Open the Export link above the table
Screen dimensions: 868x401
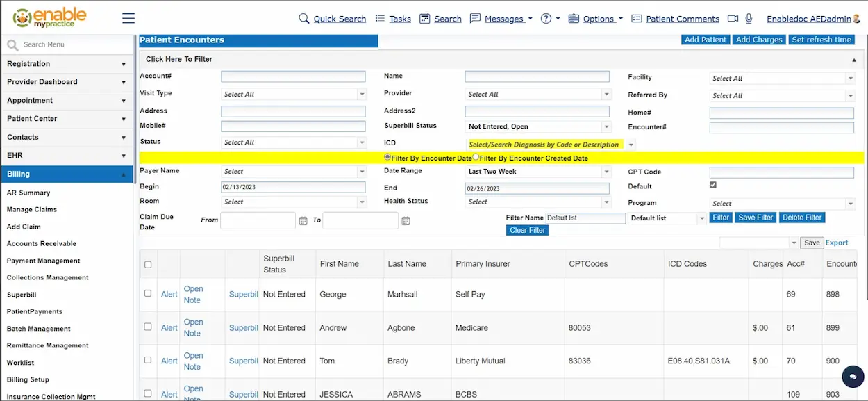[x=837, y=242]
